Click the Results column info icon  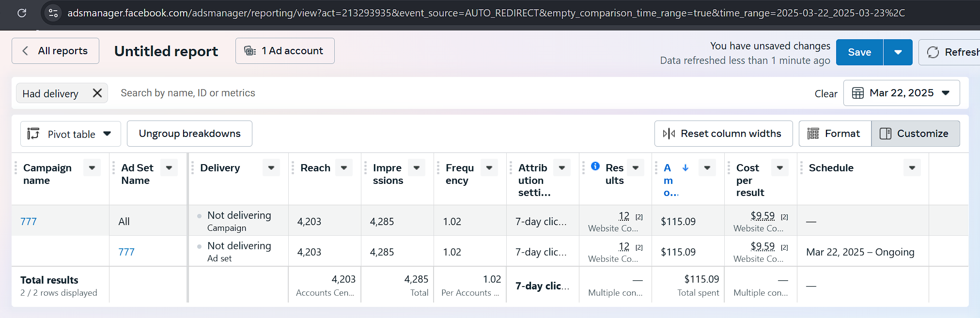click(595, 166)
